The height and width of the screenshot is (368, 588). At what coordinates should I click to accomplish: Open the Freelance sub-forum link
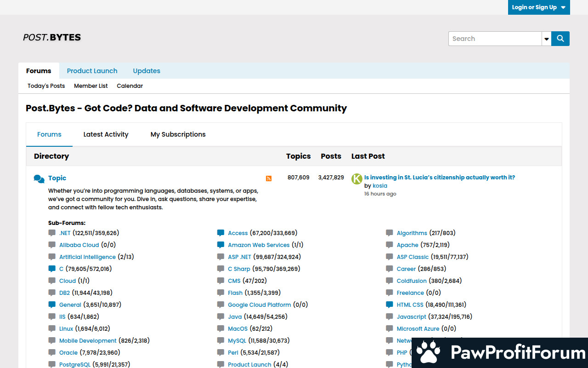410,293
